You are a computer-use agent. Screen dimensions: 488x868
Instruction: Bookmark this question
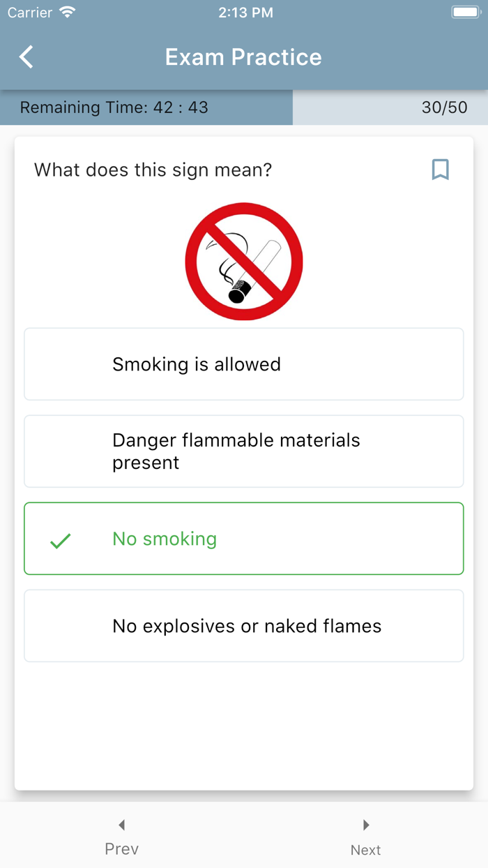pyautogui.click(x=440, y=170)
